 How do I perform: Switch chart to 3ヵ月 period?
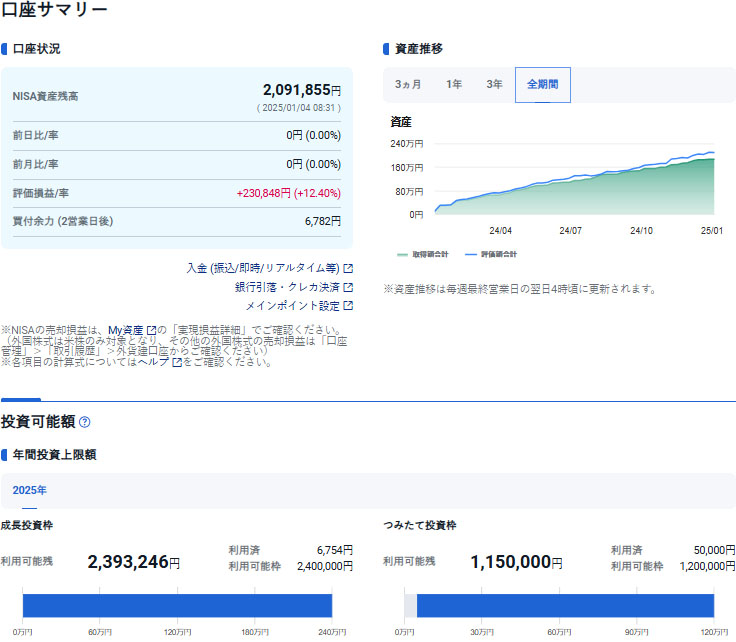408,85
